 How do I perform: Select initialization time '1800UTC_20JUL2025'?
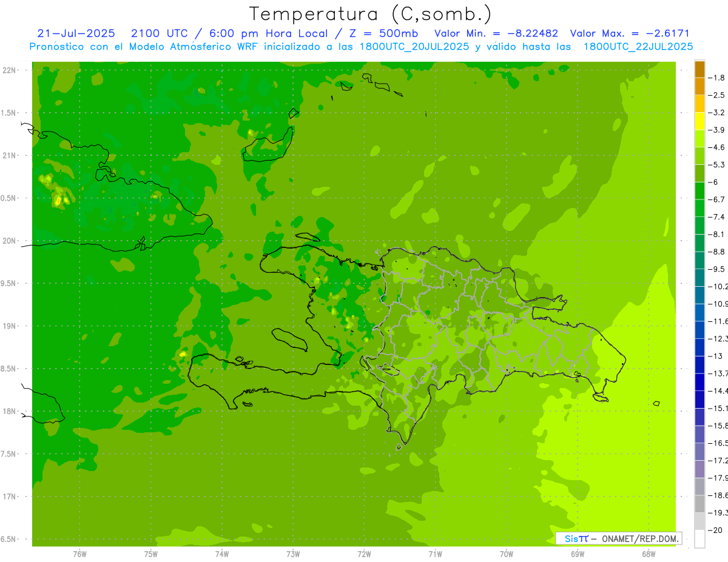[414, 47]
